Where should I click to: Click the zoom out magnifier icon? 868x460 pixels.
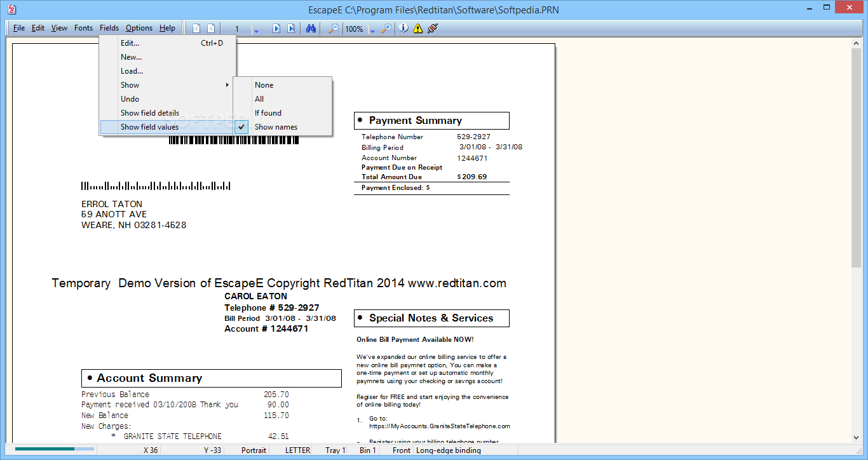pos(333,28)
